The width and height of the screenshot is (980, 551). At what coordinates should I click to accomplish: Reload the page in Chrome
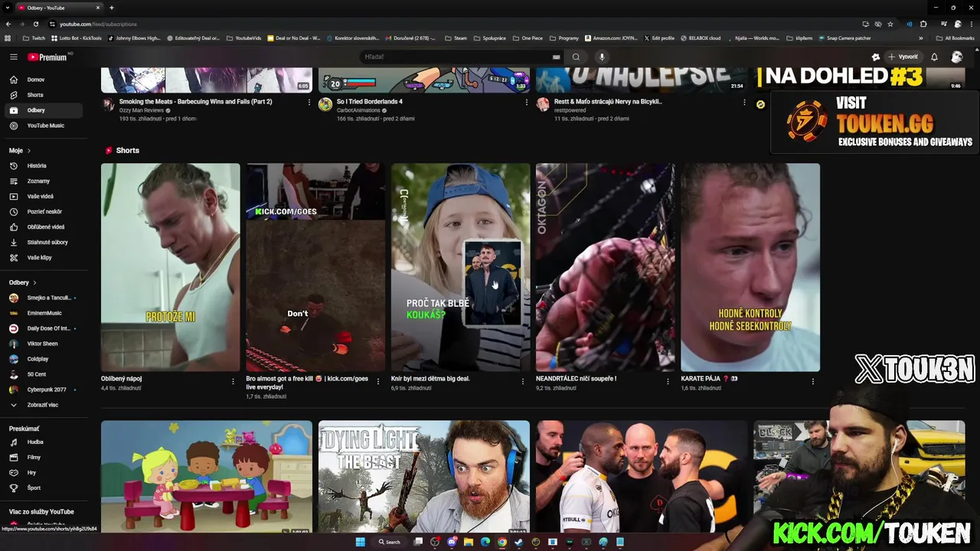36,24
